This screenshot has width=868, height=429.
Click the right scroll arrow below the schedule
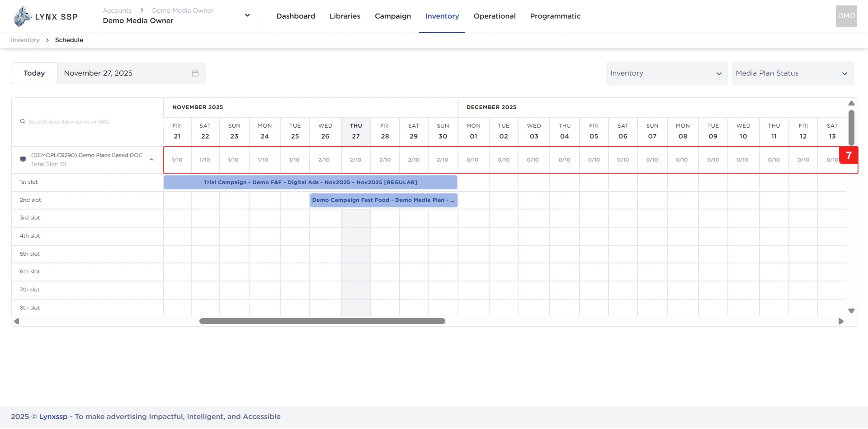pos(842,321)
